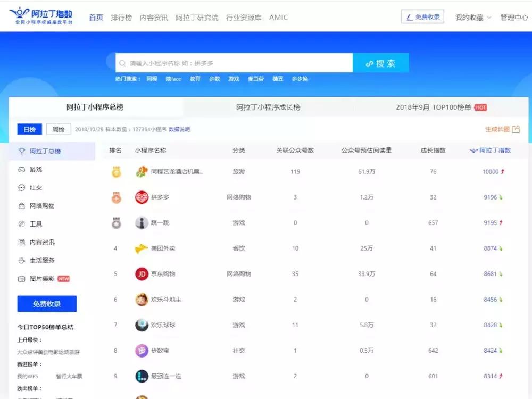The image size is (532, 399).
Task: Click the blue 免费收录 sidebar button
Action: tap(47, 303)
